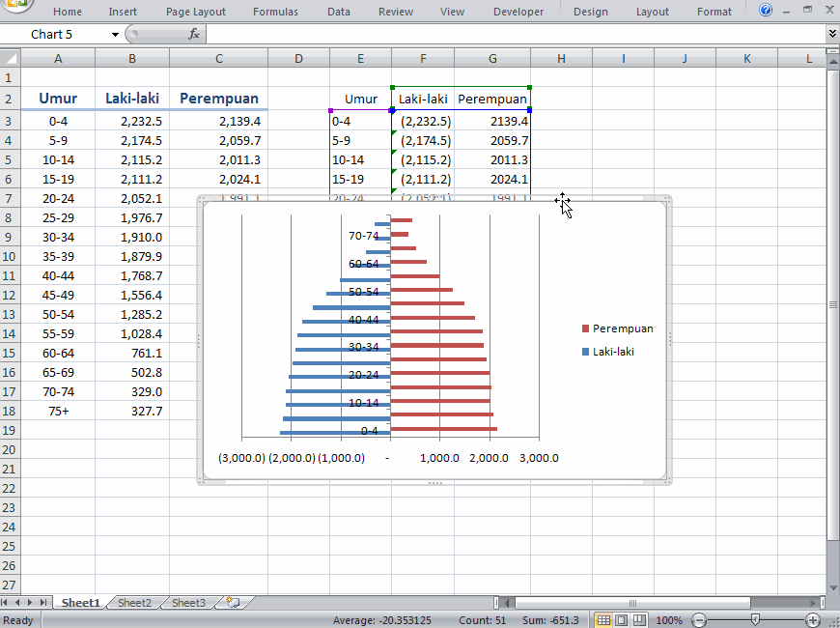Open the Sheet3 worksheet tab
This screenshot has width=840, height=628.
187,602
